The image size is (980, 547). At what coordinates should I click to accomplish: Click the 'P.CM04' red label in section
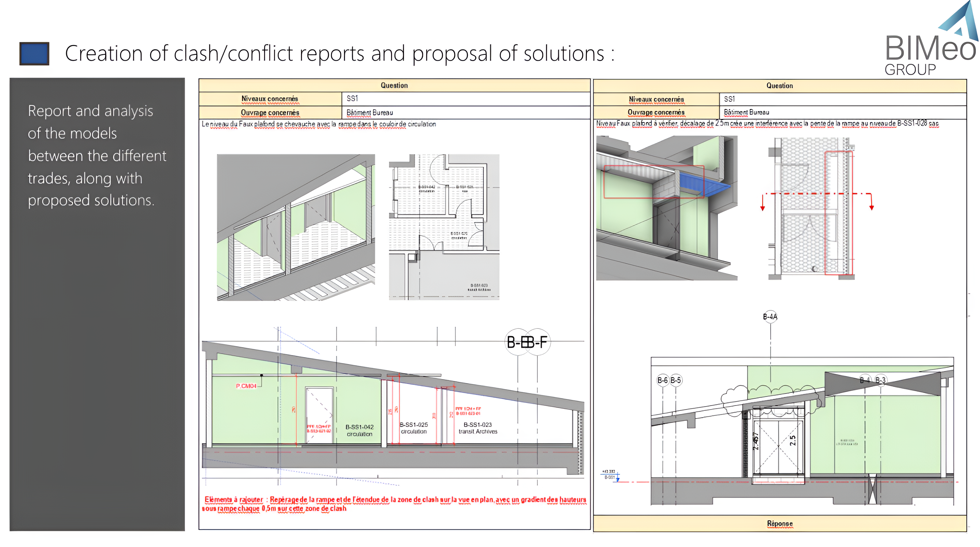246,386
